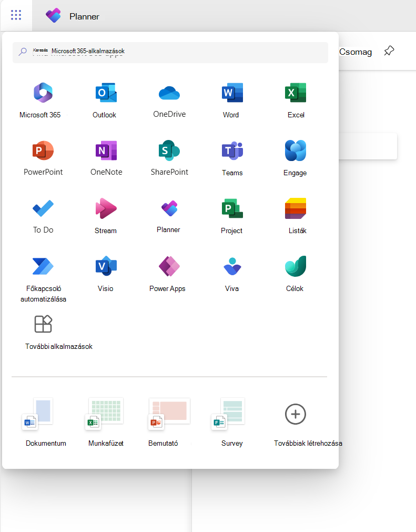Select the Csomag tab
416x532 pixels.
(x=356, y=52)
